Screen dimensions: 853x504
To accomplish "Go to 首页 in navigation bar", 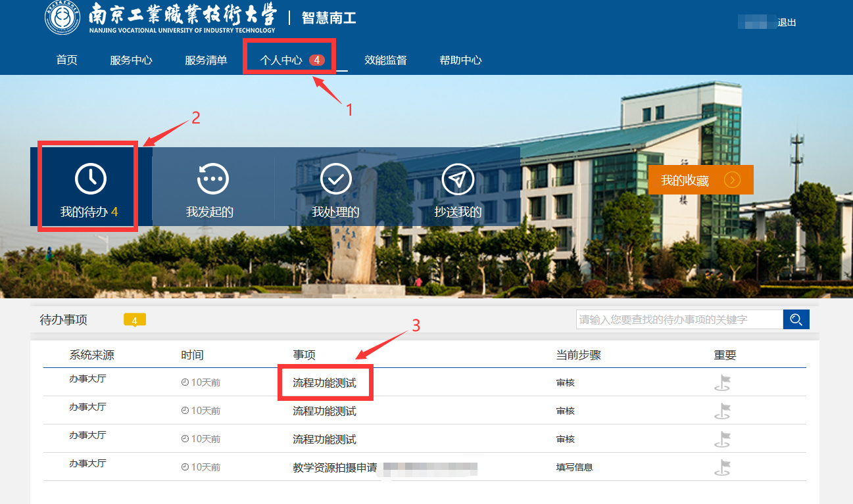I will [66, 60].
